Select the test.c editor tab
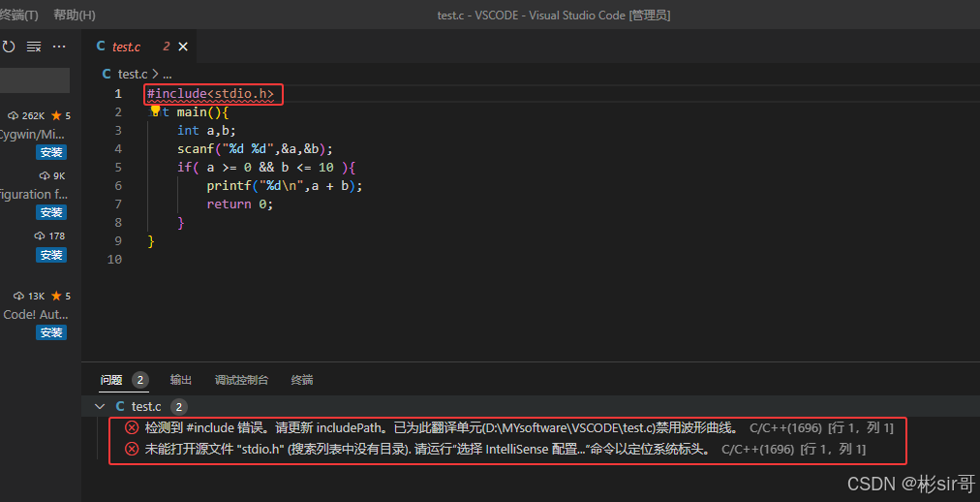Viewport: 980px width, 502px height. [x=139, y=47]
